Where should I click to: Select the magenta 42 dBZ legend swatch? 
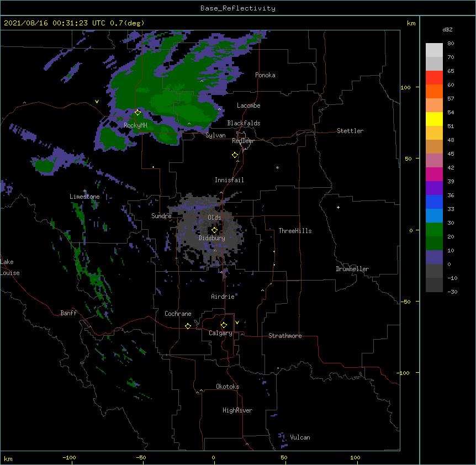point(434,174)
